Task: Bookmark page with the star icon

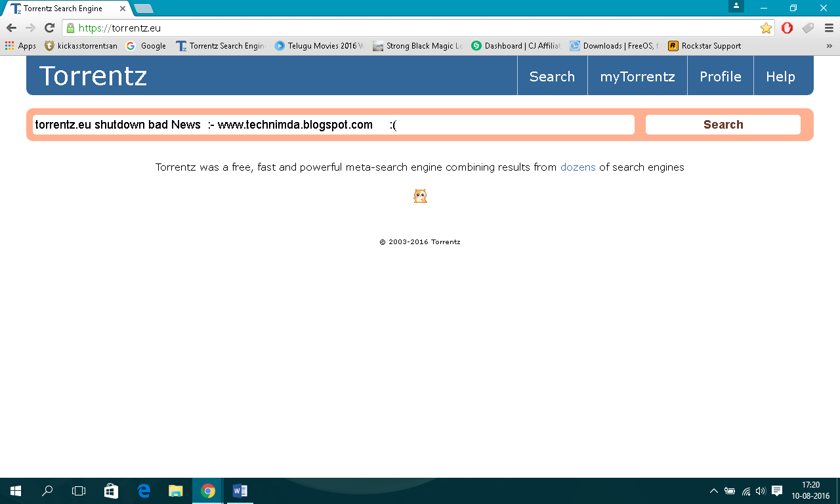Action: coord(766,28)
